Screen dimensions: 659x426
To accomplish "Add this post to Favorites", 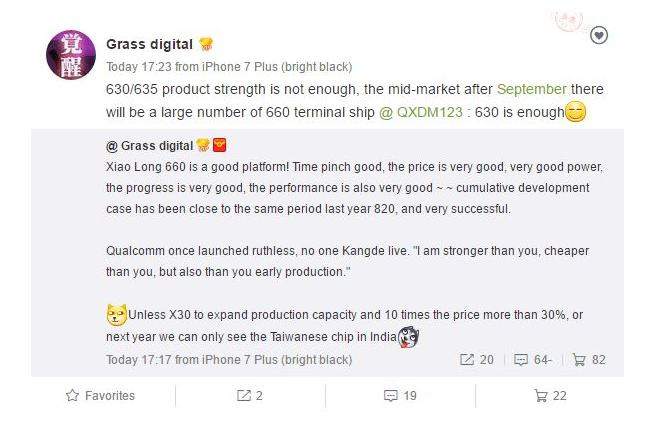I will click(x=100, y=396).
